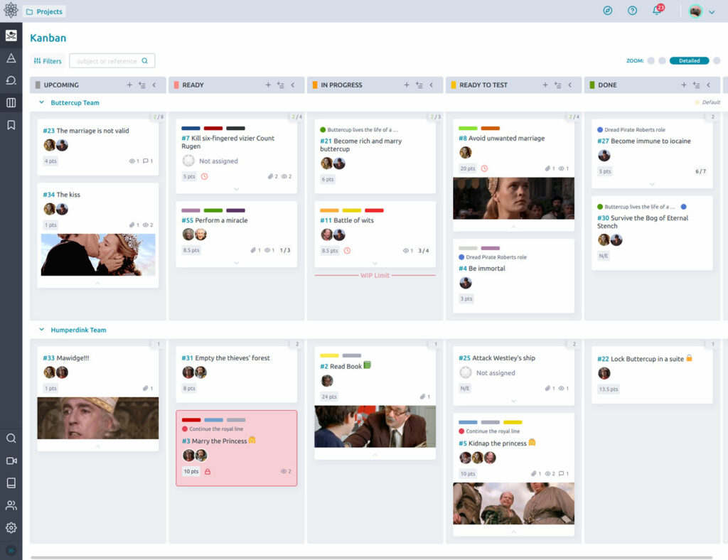Click the horizontal scrollbar at bottom
This screenshot has height=560, width=728.
pyautogui.click(x=371, y=557)
